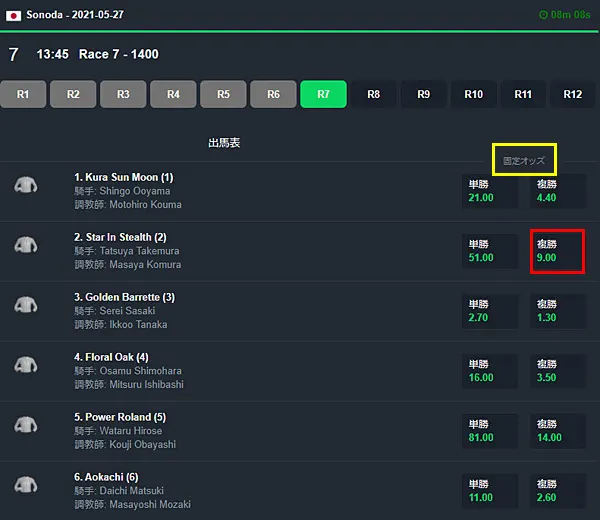Click Golden Barrette jockey silk icon
The height and width of the screenshot is (520, 600).
pyautogui.click(x=26, y=304)
